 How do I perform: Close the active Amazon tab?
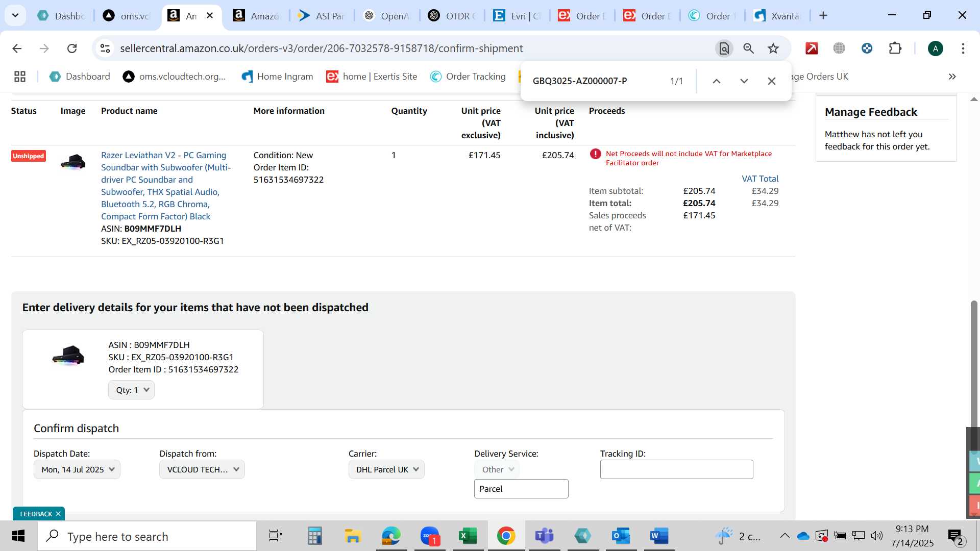tap(210, 16)
